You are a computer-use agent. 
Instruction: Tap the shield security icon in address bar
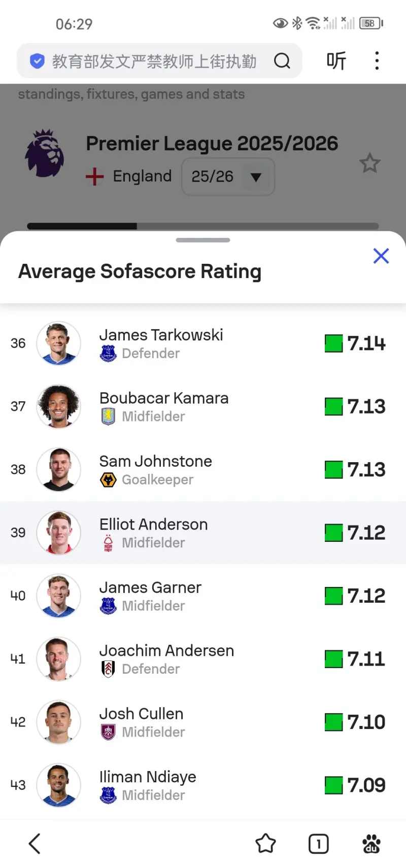click(x=37, y=61)
